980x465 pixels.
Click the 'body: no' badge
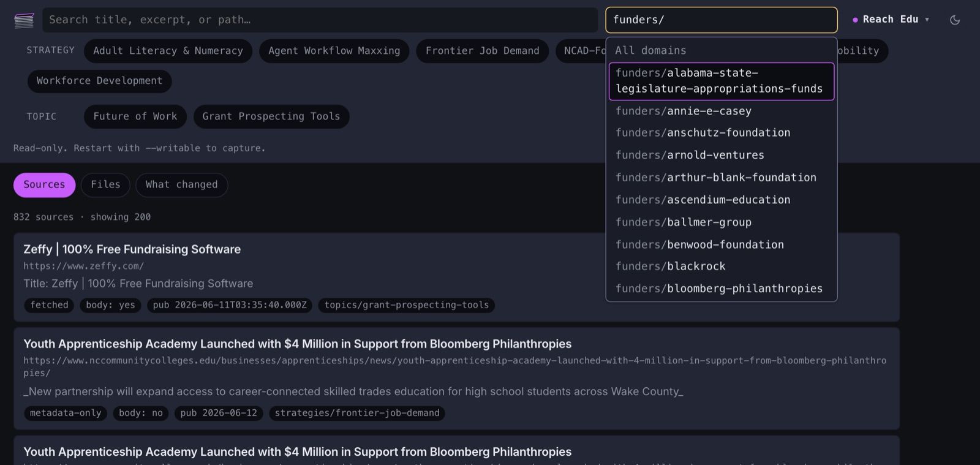coord(141,413)
